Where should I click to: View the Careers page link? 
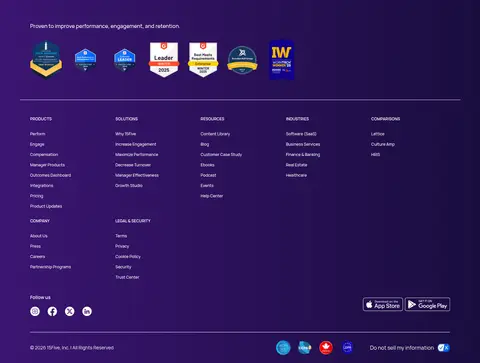[x=37, y=257]
